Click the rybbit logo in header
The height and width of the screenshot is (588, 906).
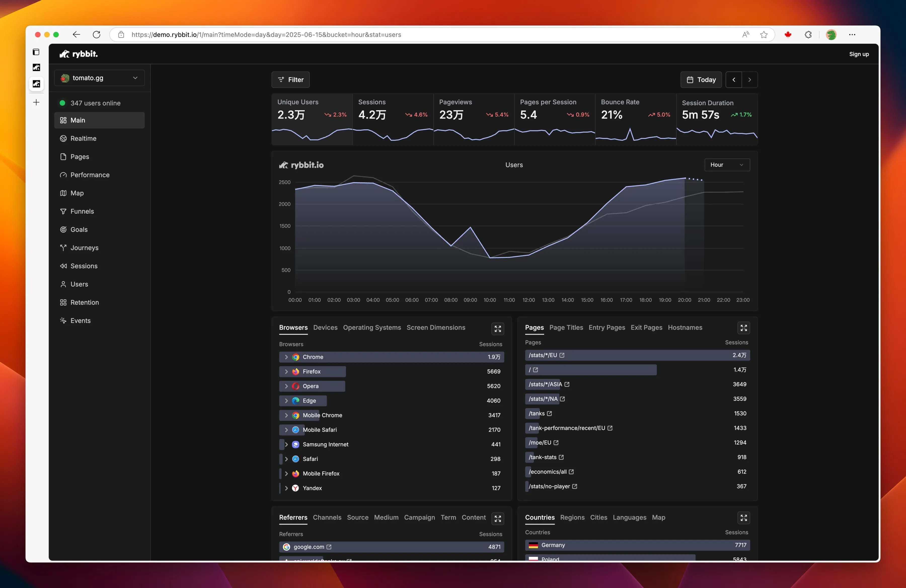pyautogui.click(x=79, y=54)
